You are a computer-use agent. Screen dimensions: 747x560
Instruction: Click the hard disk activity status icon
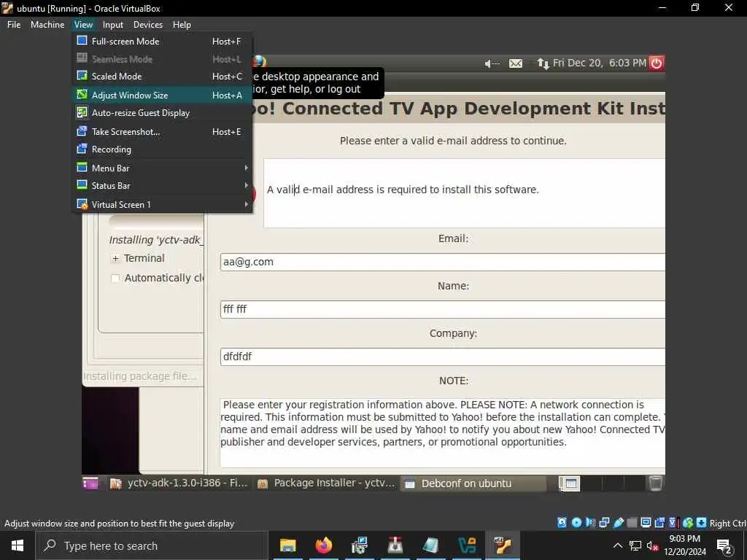(562, 523)
